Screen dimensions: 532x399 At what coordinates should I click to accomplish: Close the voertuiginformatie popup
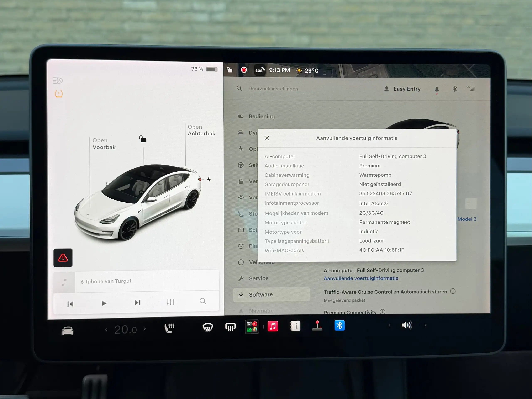267,138
